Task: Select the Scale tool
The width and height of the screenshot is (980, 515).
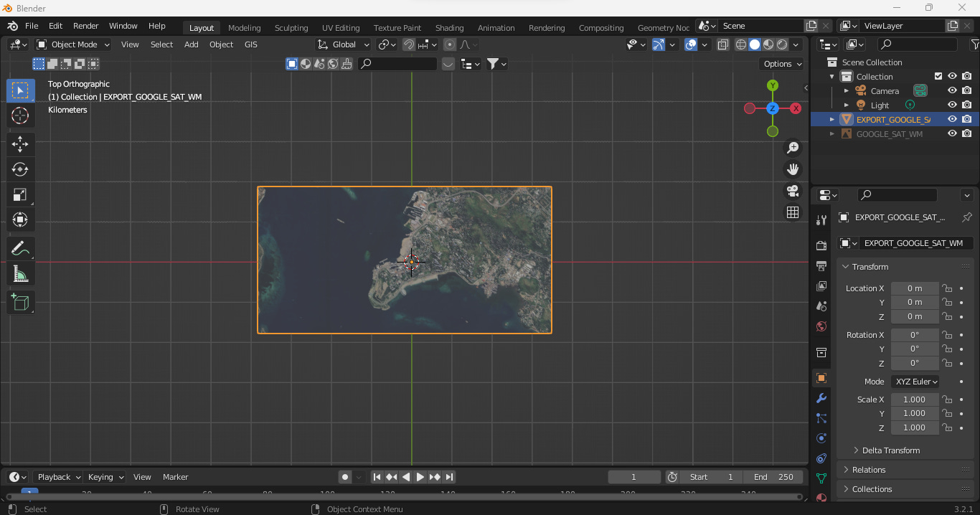Action: tap(21, 194)
